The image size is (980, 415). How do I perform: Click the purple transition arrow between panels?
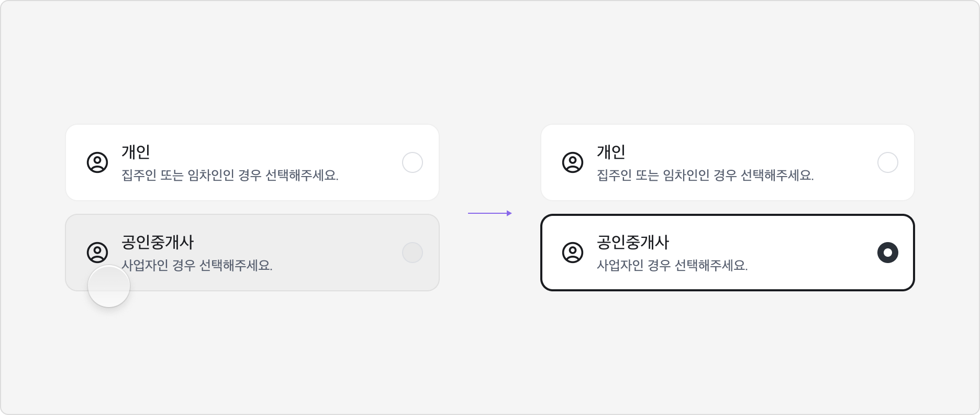(x=490, y=213)
